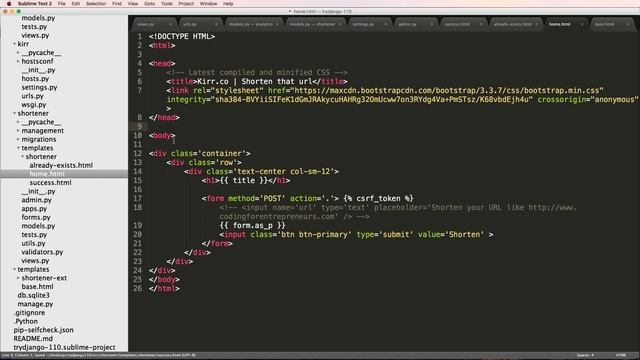
Task: Open already-exists.html in the sidebar
Action: point(61,165)
